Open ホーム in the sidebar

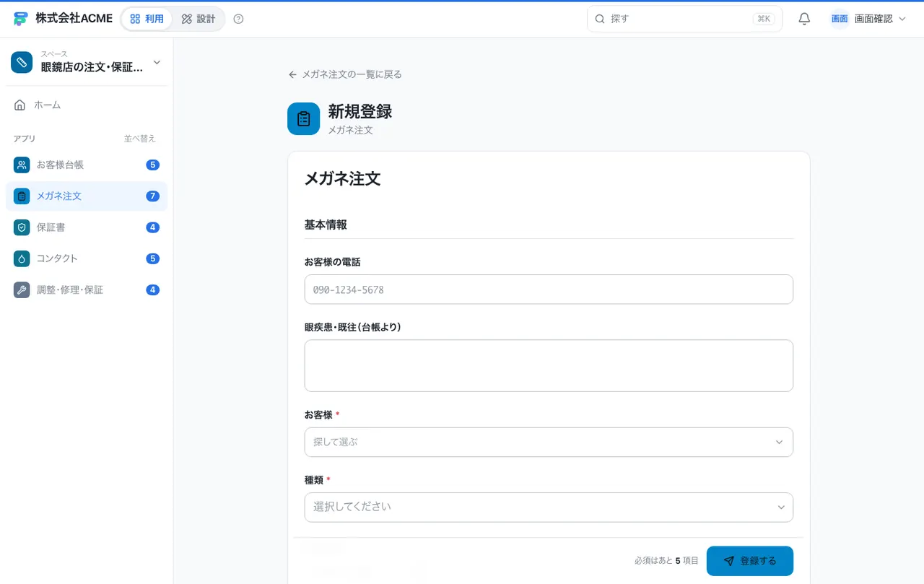[87, 105]
